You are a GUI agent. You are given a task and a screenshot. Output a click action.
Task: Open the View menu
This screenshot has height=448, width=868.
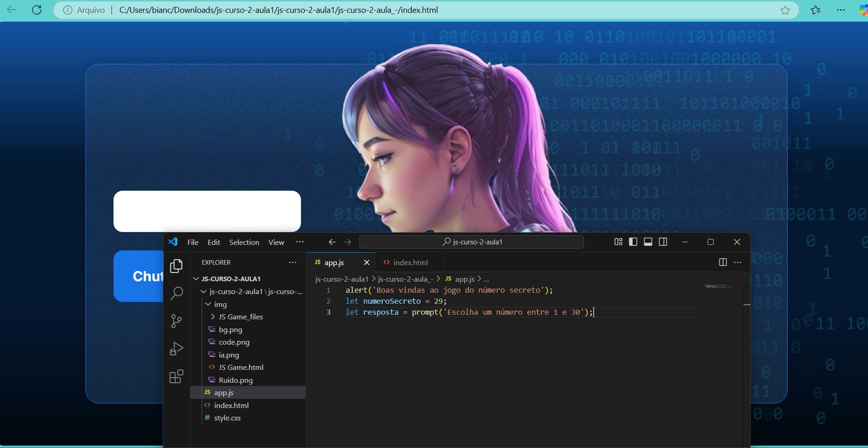click(x=276, y=242)
